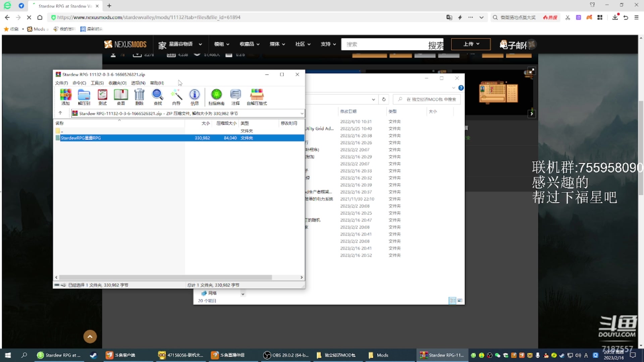The width and height of the screenshot is (644, 362).
Task: Open the 文件(F) menu in WinRAR
Action: coord(61,83)
